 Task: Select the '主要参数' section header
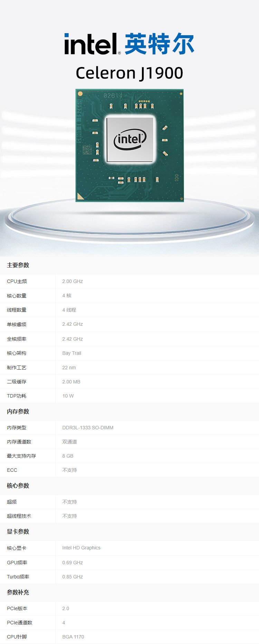[18, 265]
